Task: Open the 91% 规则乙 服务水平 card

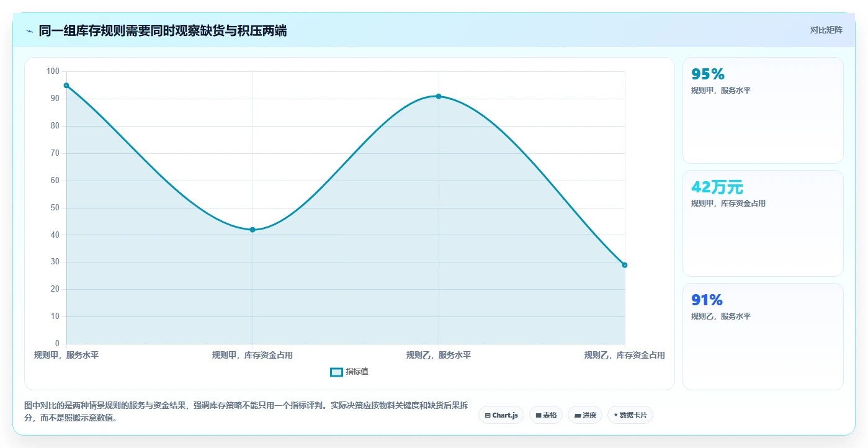Action: pyautogui.click(x=763, y=337)
